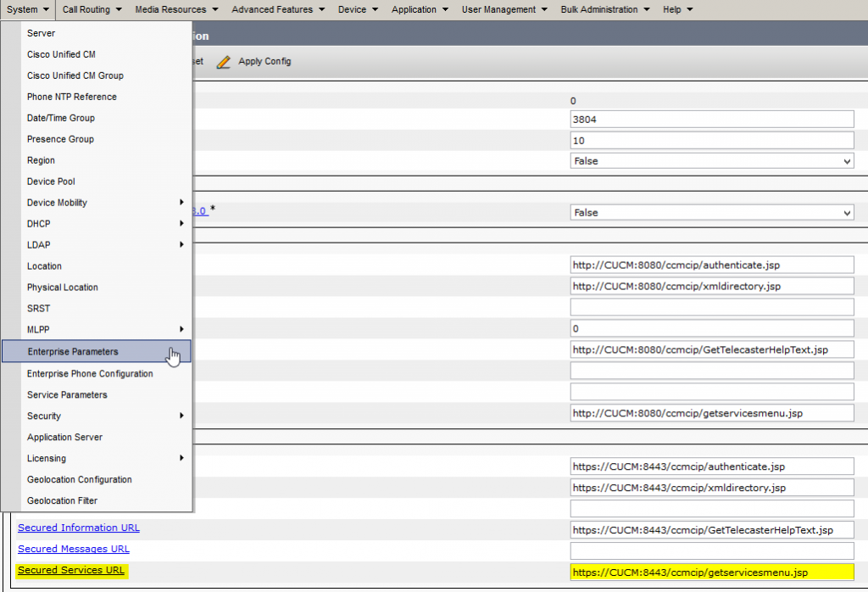Open the Call Routing menu
868x592 pixels.
click(92, 9)
